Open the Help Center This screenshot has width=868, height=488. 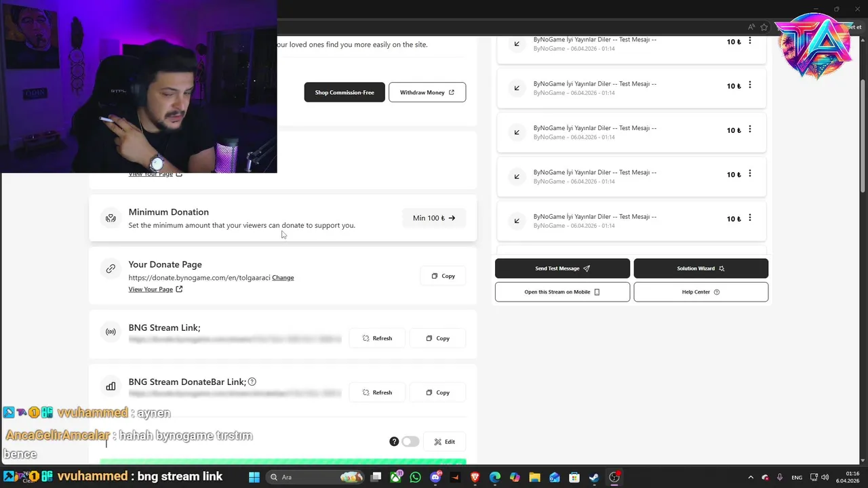click(x=701, y=292)
